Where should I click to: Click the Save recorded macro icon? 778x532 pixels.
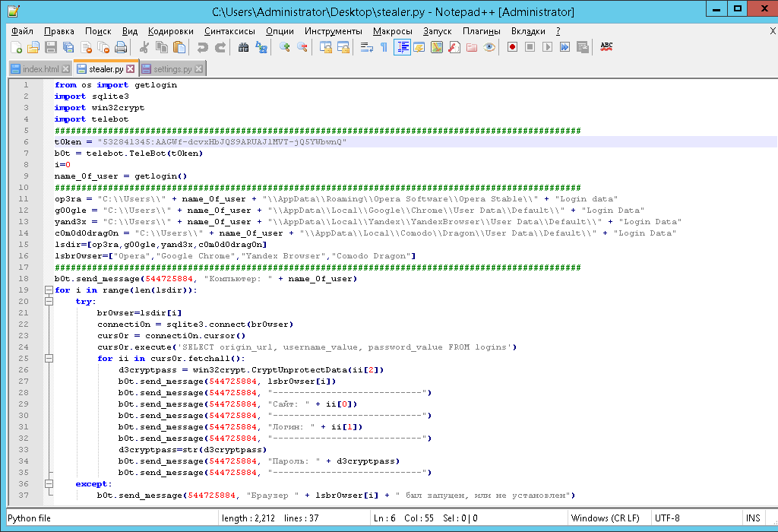pos(583,47)
